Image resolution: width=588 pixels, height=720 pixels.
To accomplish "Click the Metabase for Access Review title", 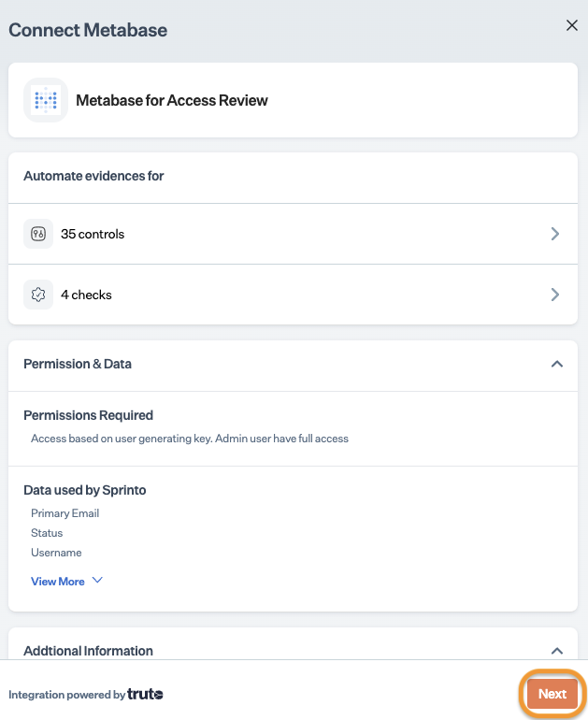I will click(x=172, y=100).
